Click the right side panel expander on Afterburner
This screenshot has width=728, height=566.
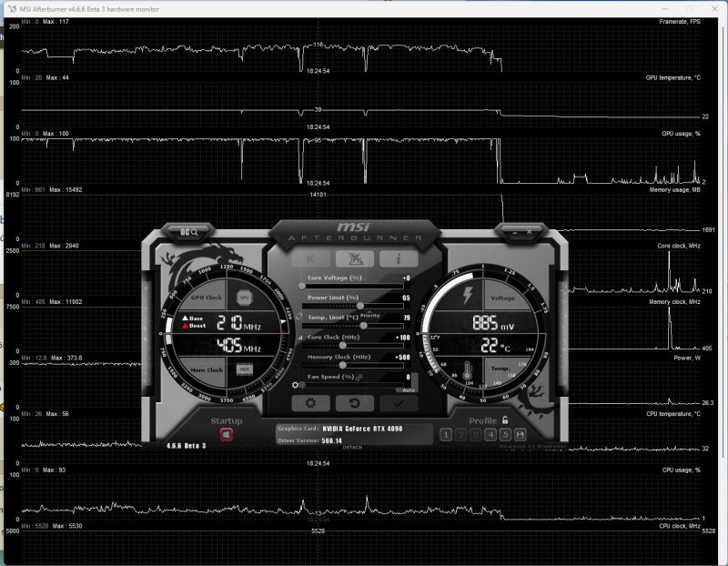(x=563, y=333)
